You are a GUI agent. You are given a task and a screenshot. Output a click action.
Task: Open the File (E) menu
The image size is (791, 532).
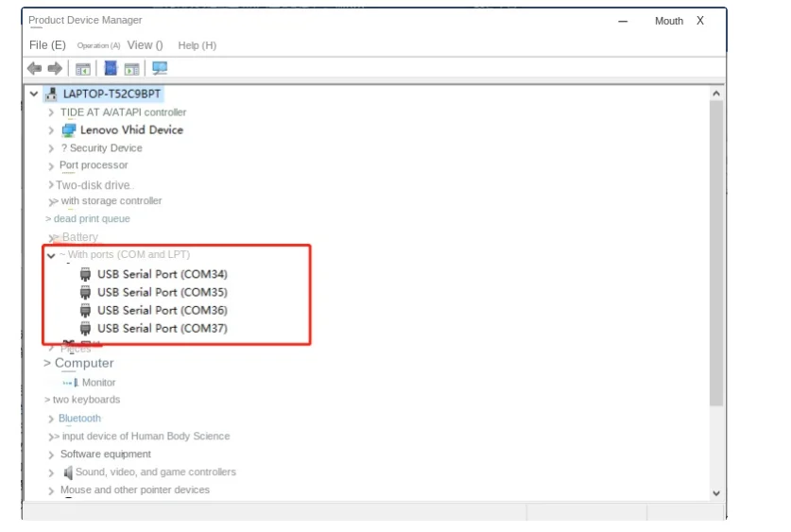(47, 45)
